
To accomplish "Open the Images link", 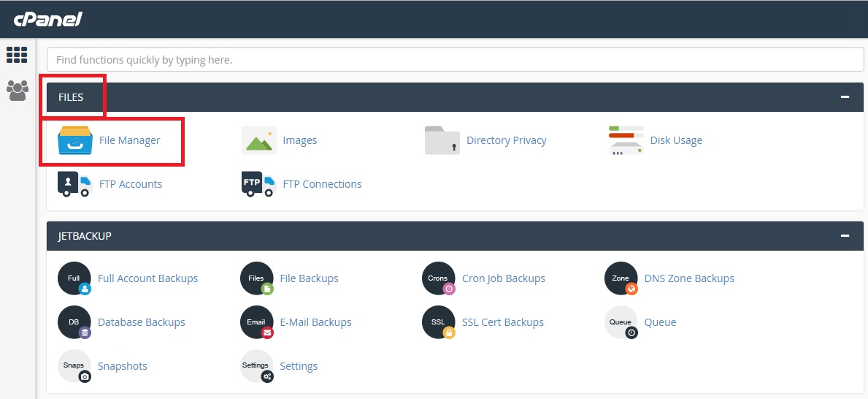I will (299, 140).
